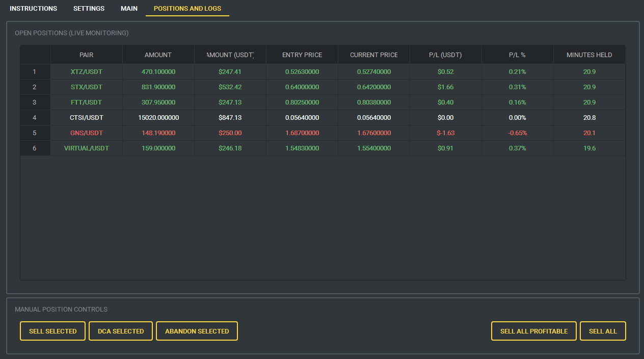
Task: Select the Positions and Logs tab
Action: tap(187, 9)
